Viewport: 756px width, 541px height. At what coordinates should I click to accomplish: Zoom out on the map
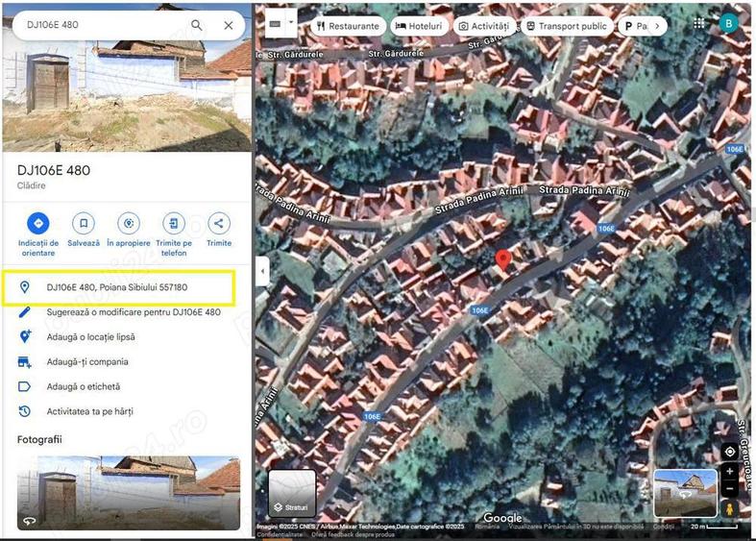pos(730,488)
